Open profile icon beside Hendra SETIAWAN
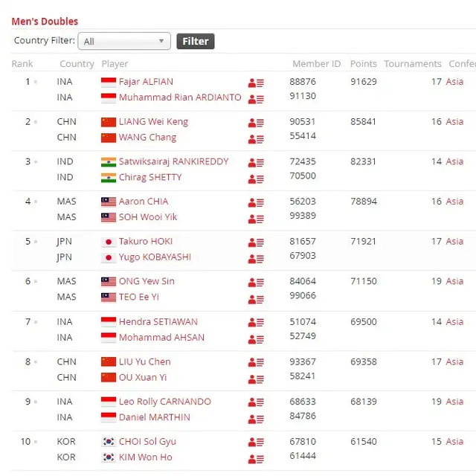The width and height of the screenshot is (476, 476). click(256, 322)
